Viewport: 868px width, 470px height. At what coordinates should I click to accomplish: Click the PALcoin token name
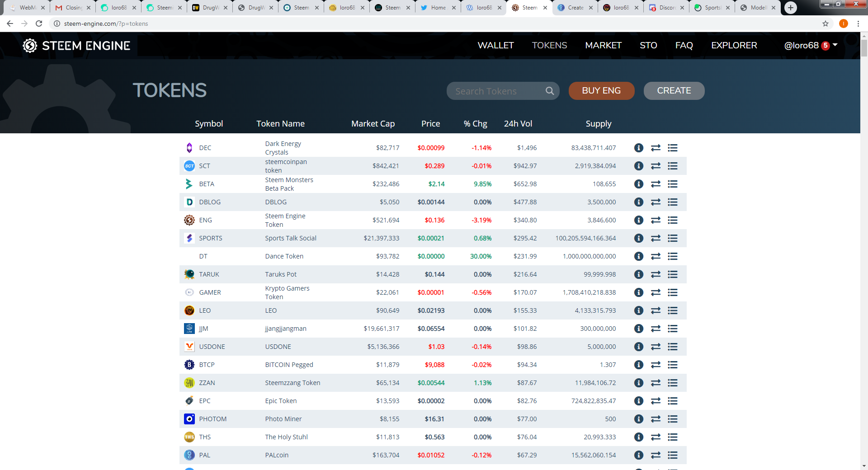point(277,455)
